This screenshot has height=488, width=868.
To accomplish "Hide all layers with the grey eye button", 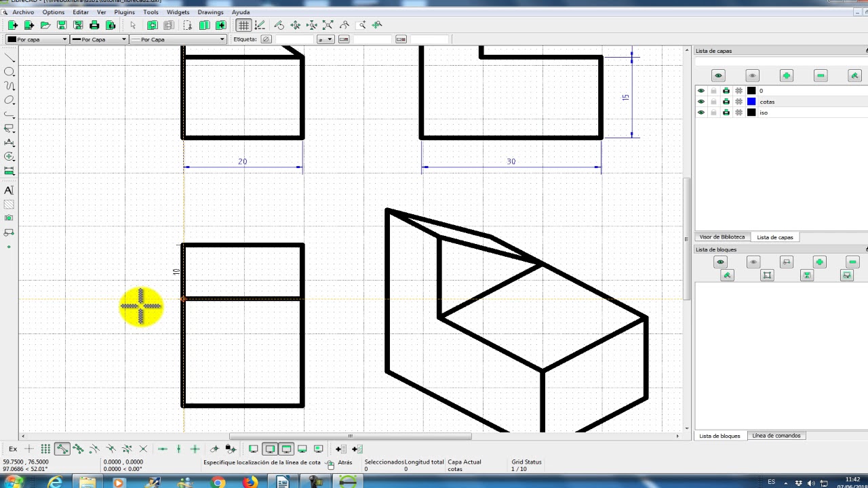I will click(x=752, y=75).
